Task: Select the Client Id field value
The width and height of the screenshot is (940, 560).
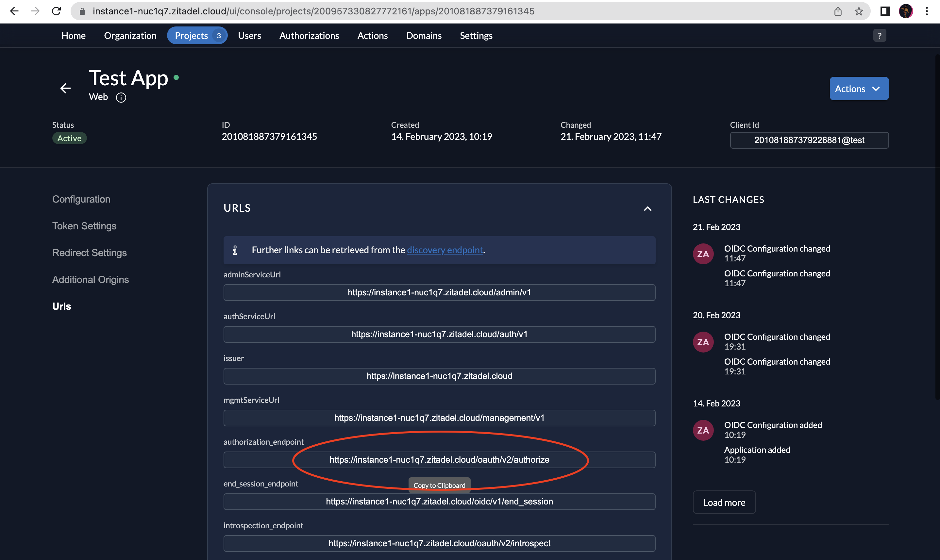Action: 809,140
